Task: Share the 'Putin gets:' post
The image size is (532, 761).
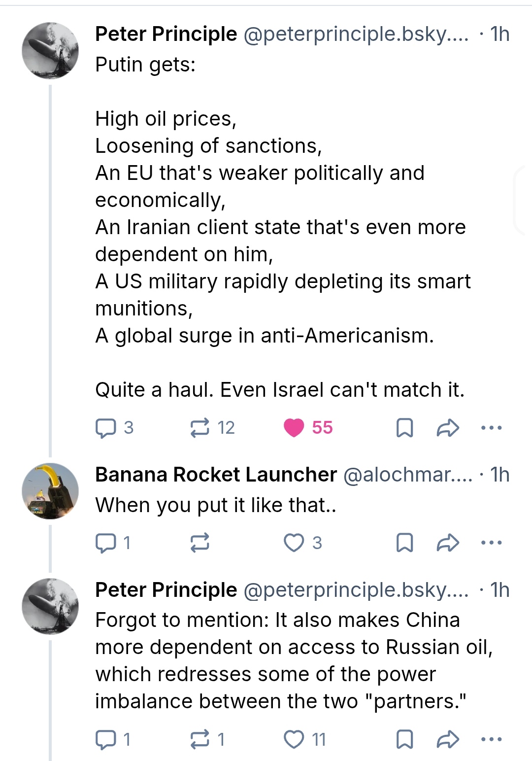Action: [448, 428]
